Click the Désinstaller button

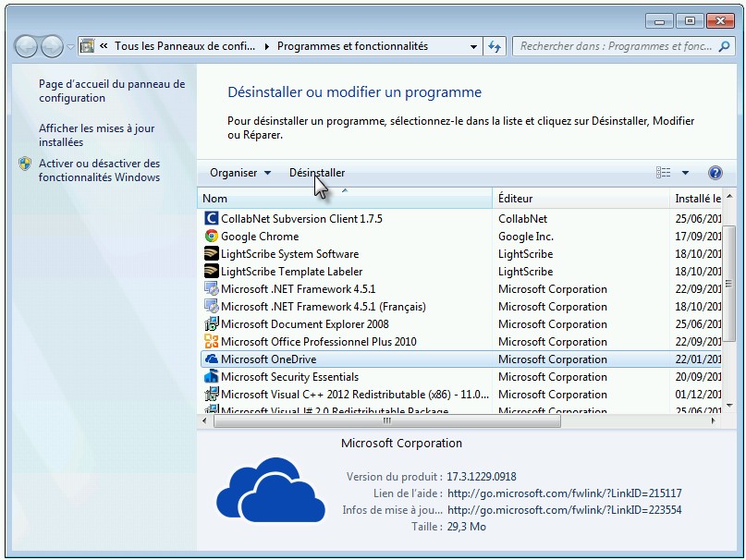pos(317,173)
